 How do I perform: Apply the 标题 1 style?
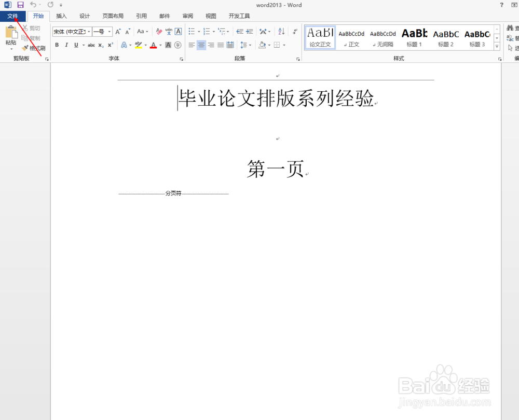coord(414,37)
